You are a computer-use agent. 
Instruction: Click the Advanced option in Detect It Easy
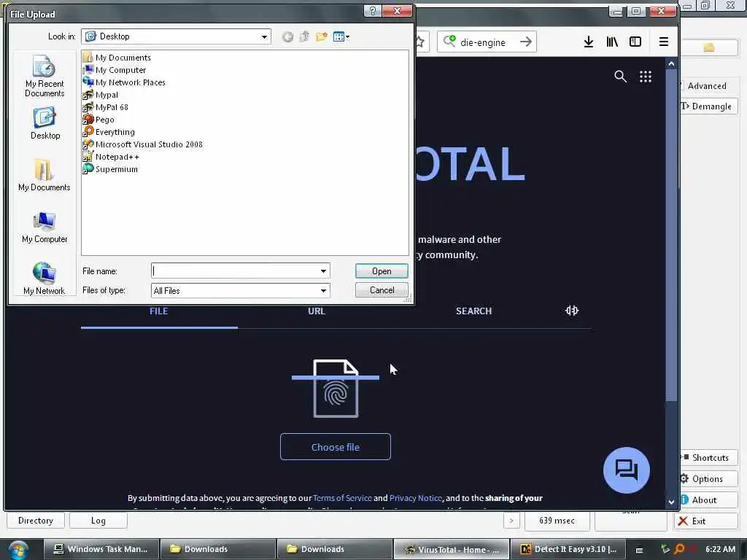click(706, 86)
